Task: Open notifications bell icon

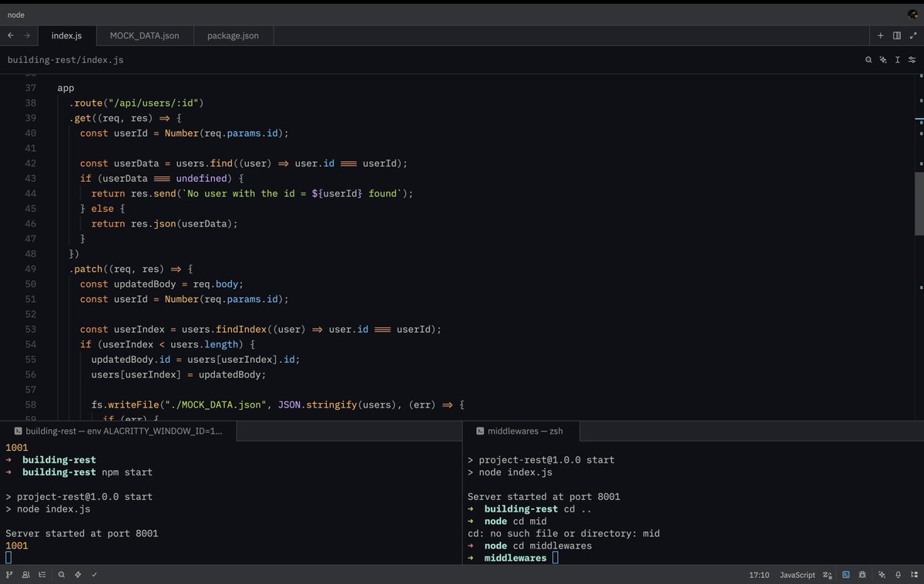Action: (x=898, y=575)
